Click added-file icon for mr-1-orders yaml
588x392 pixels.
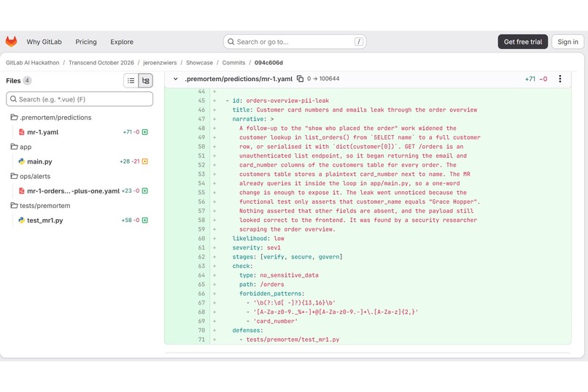pos(145,191)
